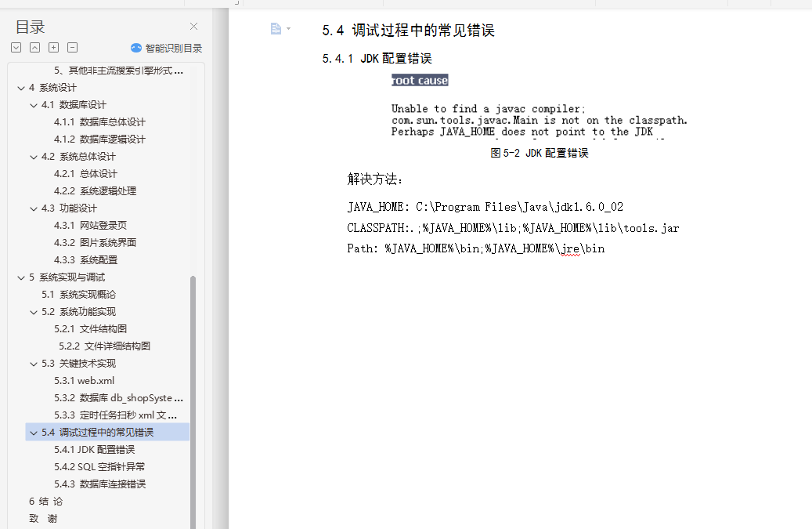
Task: Select '5.2 系统功能实现' outline entry
Action: (79, 311)
